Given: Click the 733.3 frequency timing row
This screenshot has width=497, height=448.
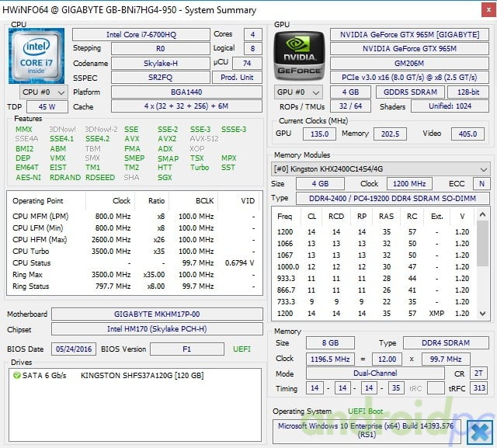Looking at the screenshot, I should point(374,302).
